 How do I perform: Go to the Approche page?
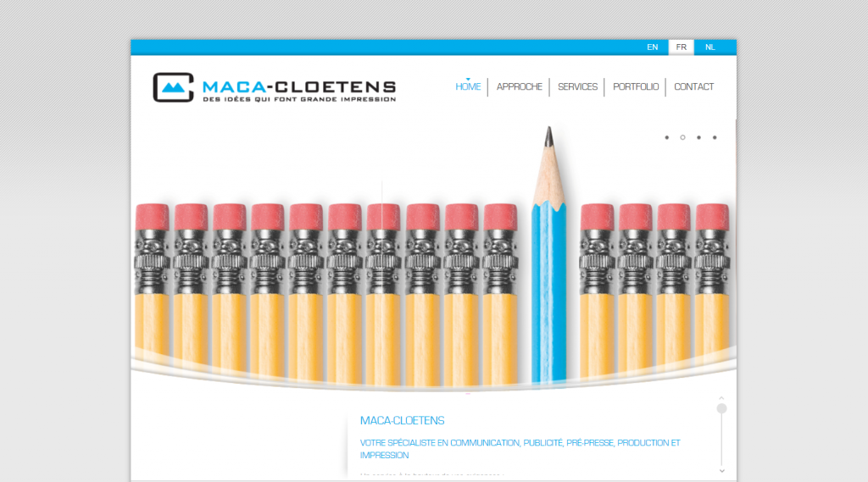pyautogui.click(x=520, y=87)
